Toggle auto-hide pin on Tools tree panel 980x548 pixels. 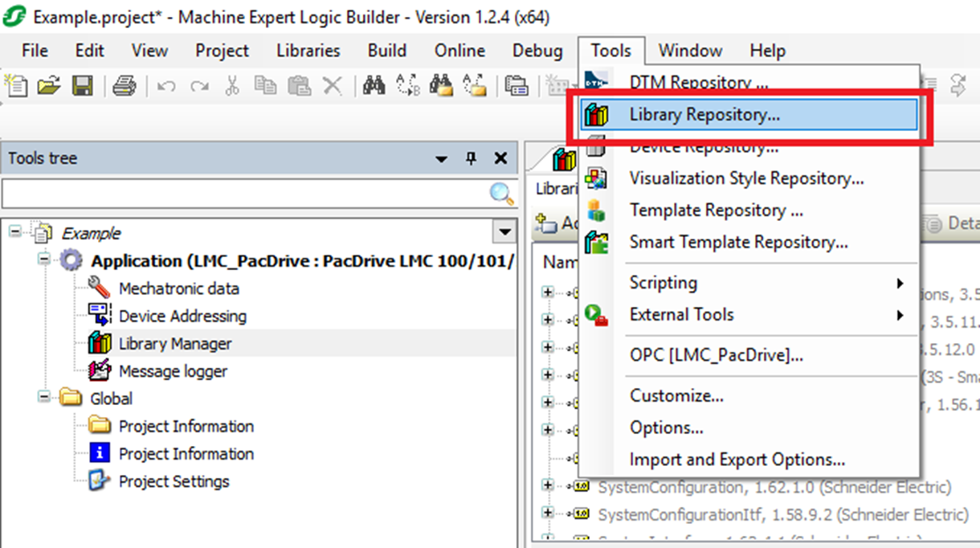tap(471, 157)
